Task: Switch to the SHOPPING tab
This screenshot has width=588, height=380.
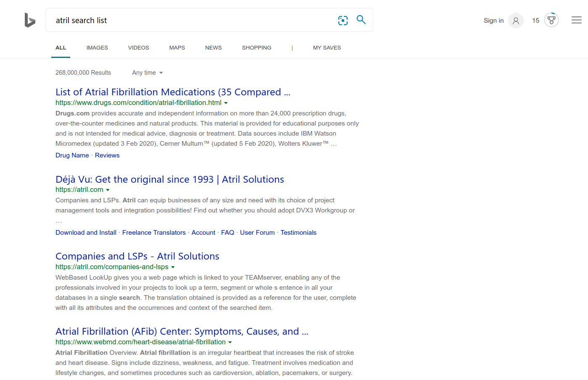Action: [256, 48]
